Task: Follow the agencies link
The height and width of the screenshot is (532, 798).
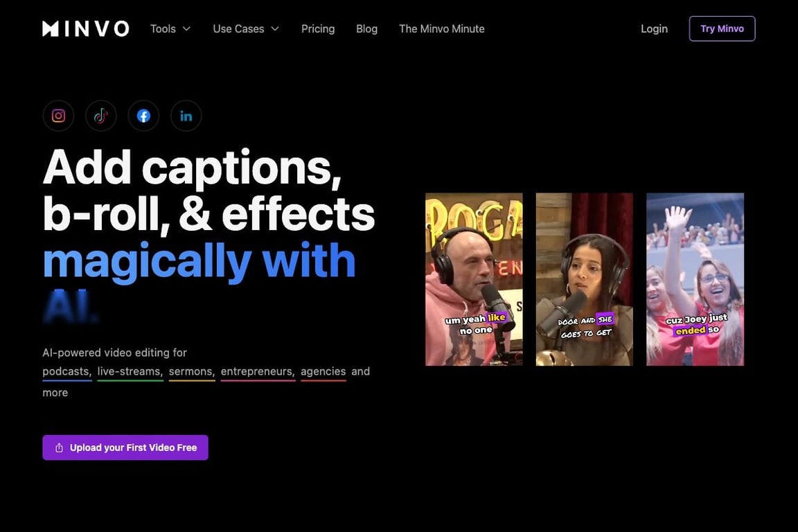Action: pyautogui.click(x=323, y=372)
